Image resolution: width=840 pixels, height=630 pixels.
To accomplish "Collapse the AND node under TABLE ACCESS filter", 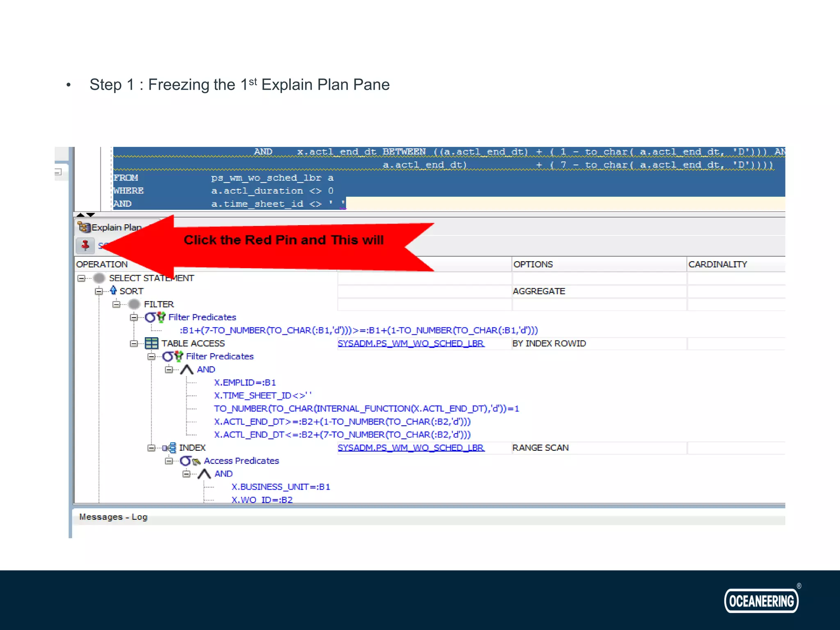I will tap(169, 370).
